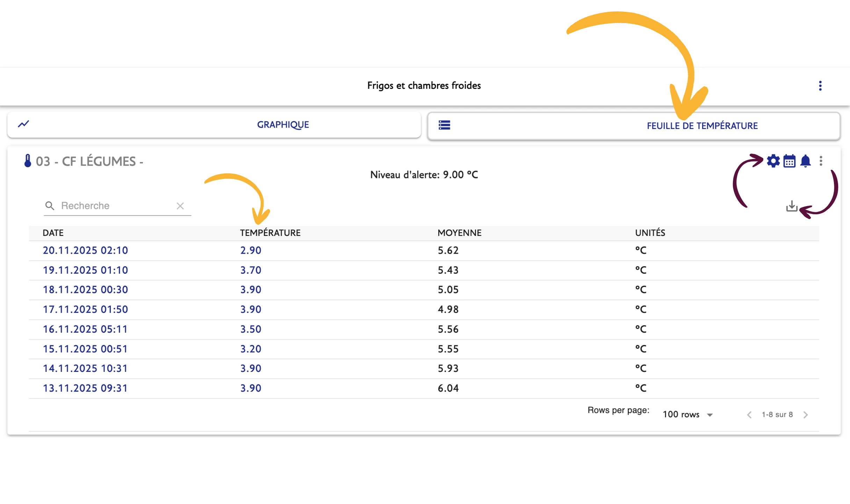This screenshot has height=504, width=850.
Task: Go to the previous results page
Action: pos(749,415)
